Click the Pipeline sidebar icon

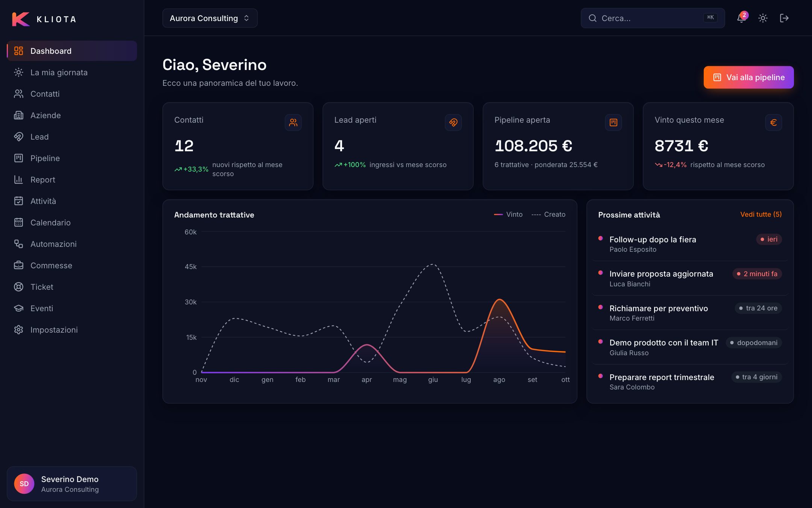click(18, 158)
